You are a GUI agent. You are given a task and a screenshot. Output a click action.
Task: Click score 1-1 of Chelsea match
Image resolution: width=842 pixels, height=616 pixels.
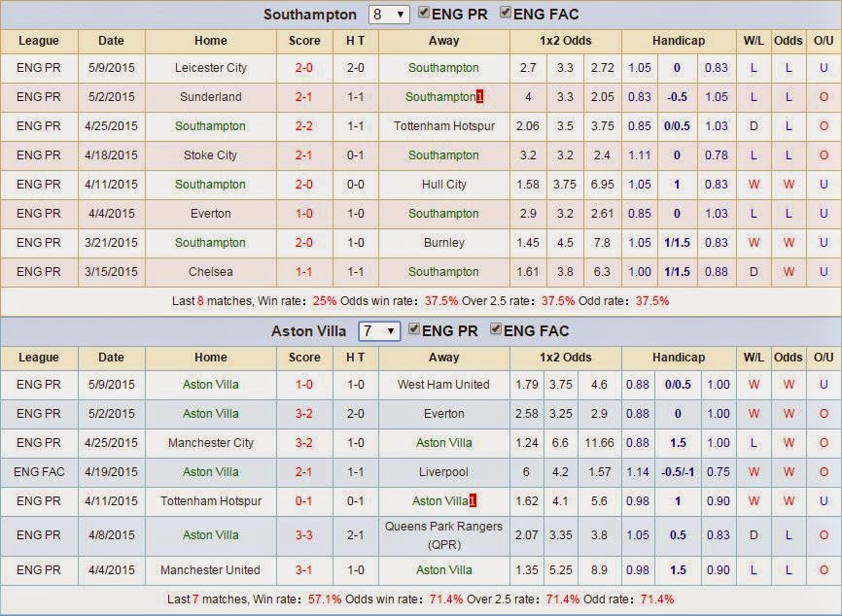pyautogui.click(x=304, y=271)
